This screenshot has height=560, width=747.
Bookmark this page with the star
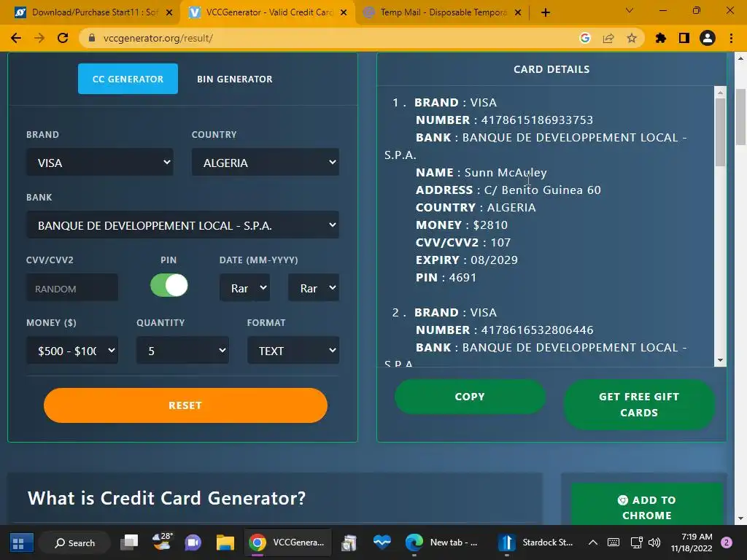click(x=632, y=38)
